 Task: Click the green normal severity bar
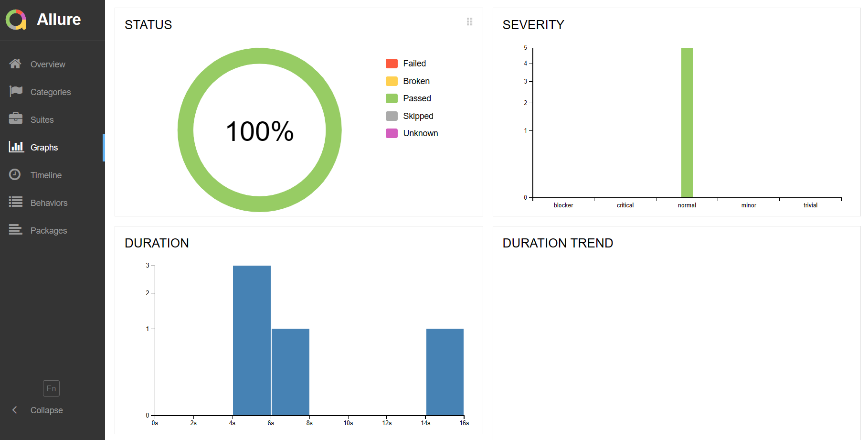[x=687, y=122]
